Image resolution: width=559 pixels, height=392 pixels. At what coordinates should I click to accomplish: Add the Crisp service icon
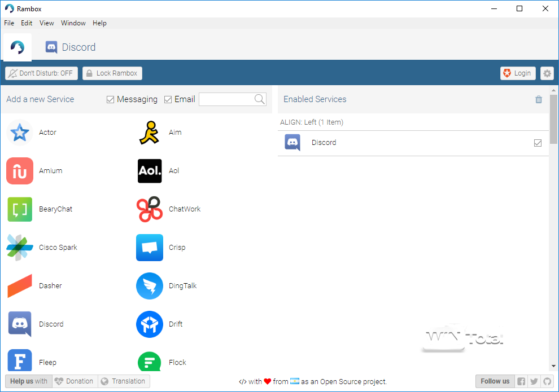point(150,248)
